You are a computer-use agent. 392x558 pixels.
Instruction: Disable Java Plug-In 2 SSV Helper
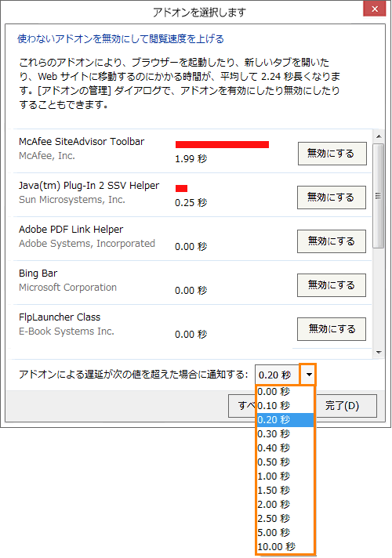pos(332,197)
